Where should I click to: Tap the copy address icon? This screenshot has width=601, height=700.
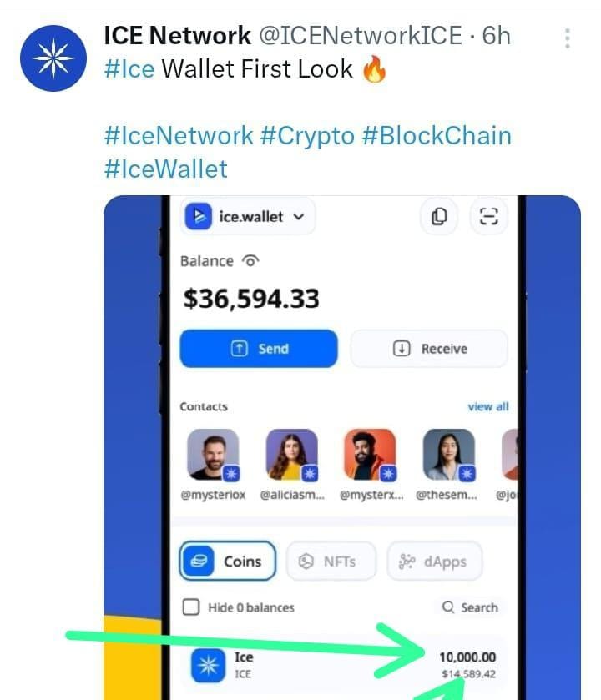(x=439, y=217)
